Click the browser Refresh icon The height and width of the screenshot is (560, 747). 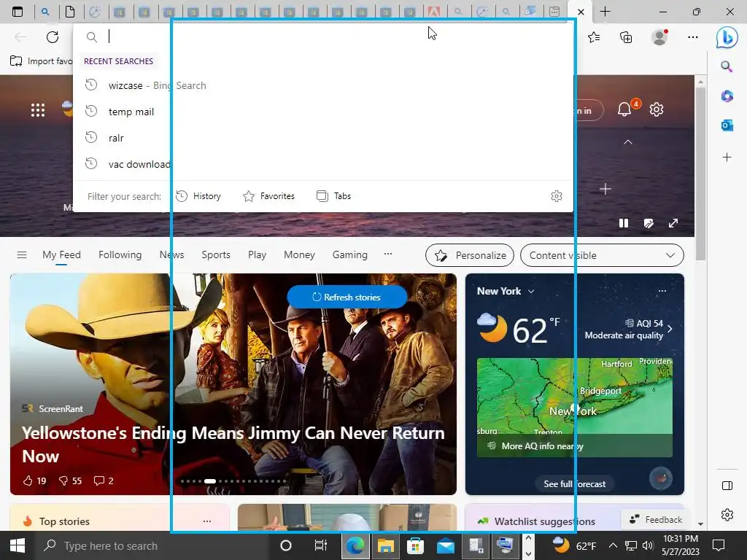tap(53, 36)
